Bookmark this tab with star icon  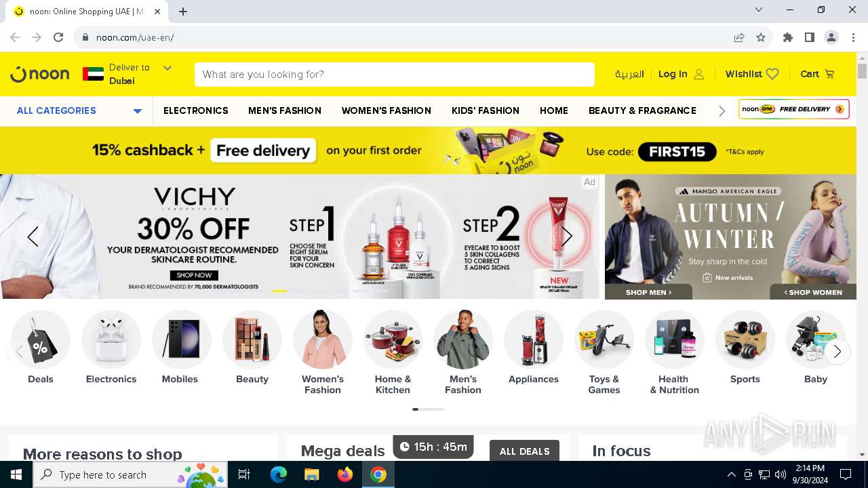[x=761, y=37]
